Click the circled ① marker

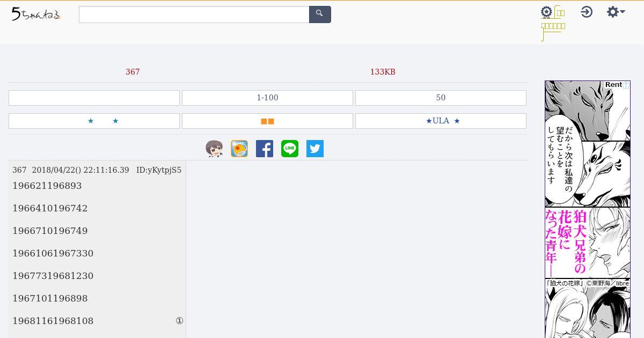pos(179,321)
